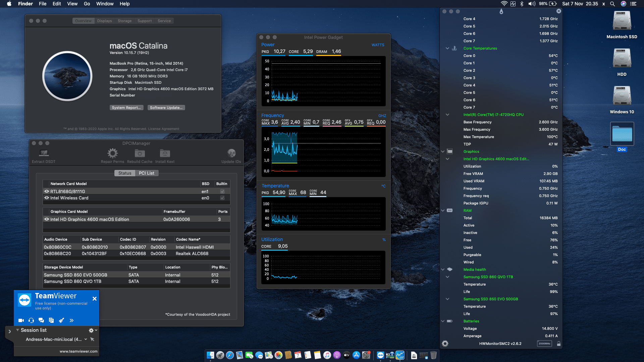Collapse the RAM section in HWMonitor

point(443,210)
